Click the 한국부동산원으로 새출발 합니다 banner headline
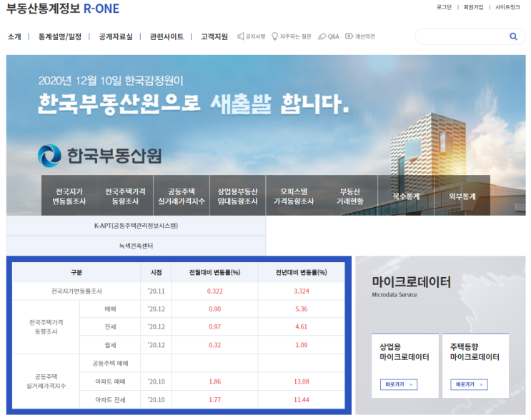 (194, 104)
